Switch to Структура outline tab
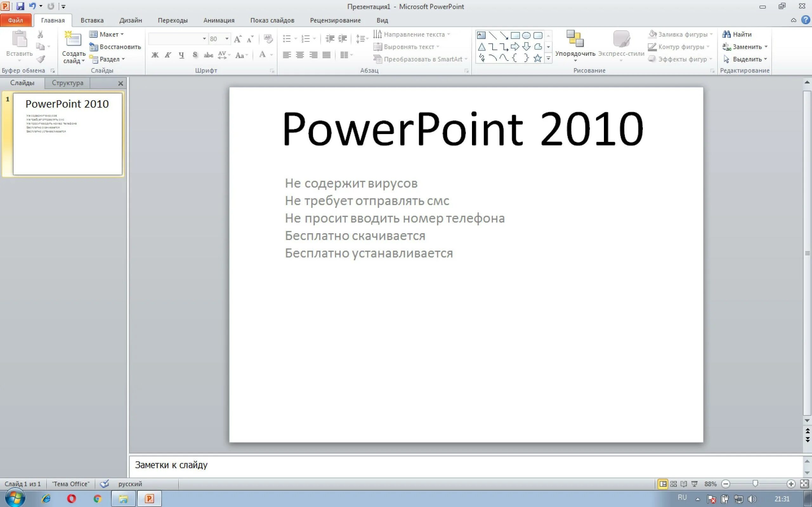This screenshot has height=507, width=812. pos(68,83)
